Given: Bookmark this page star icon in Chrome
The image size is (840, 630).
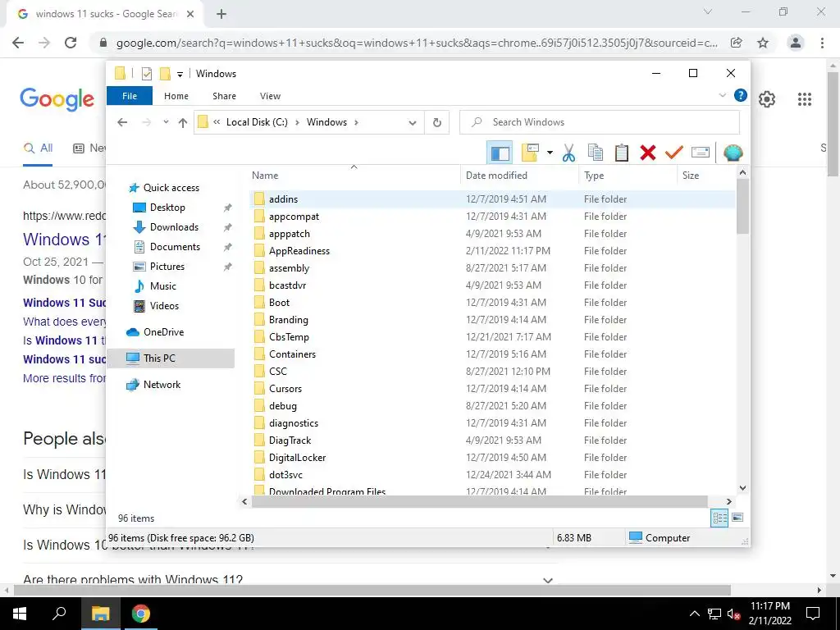Looking at the screenshot, I should coord(763,43).
